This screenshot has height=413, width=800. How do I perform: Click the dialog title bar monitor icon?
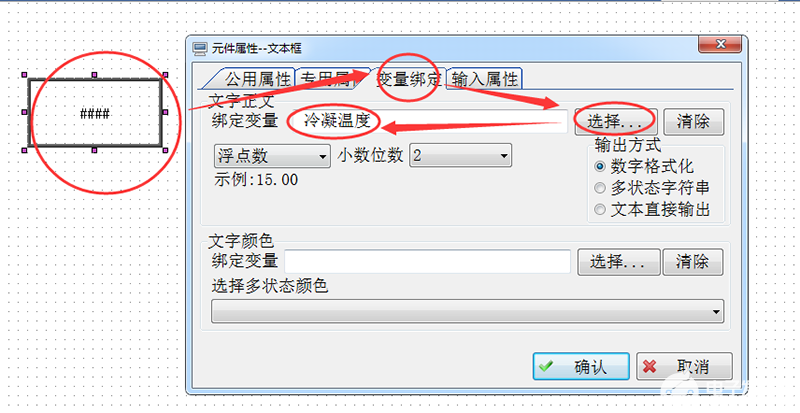coord(199,49)
